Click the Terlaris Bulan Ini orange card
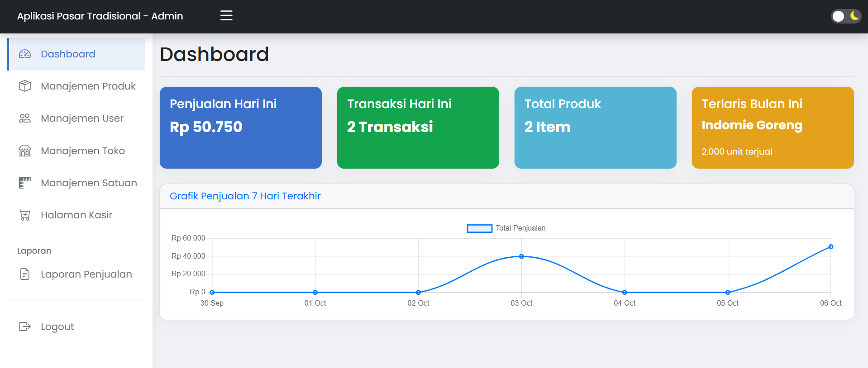This screenshot has height=368, width=868. click(x=773, y=127)
